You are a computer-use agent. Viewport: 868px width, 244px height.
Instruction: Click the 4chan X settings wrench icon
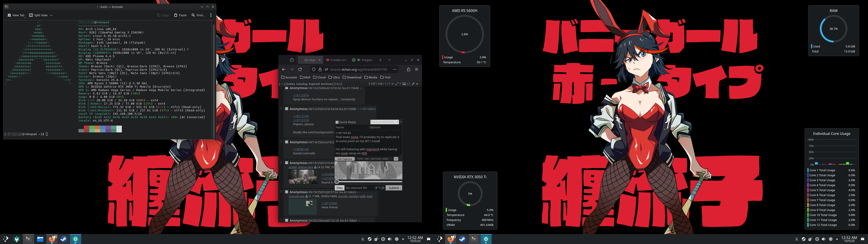[x=413, y=84]
